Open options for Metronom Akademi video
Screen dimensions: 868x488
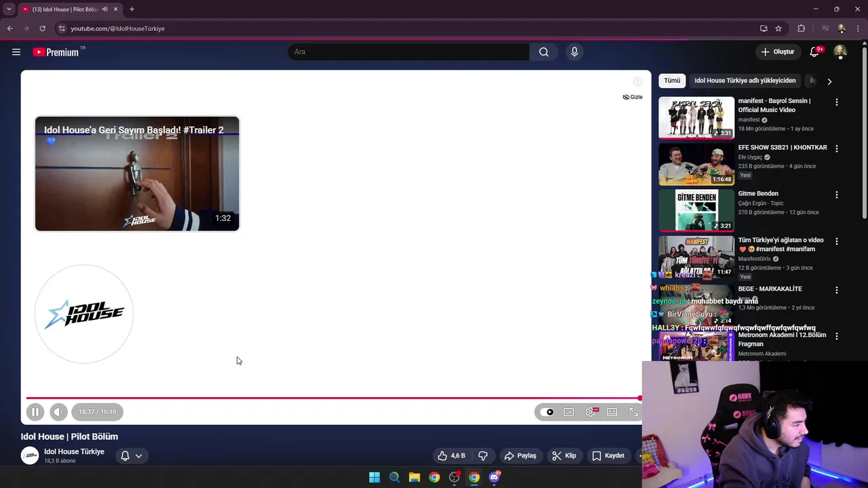click(836, 336)
